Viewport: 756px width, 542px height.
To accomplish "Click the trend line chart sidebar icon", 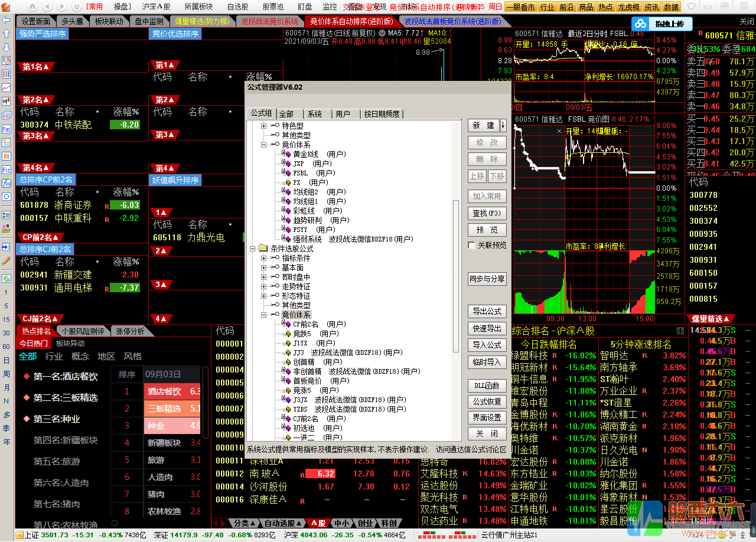I will coord(6,87).
